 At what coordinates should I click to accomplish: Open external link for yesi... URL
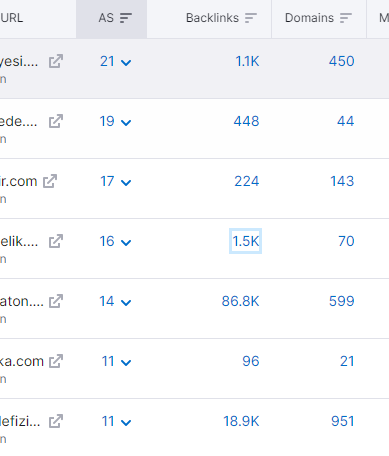coord(56,61)
